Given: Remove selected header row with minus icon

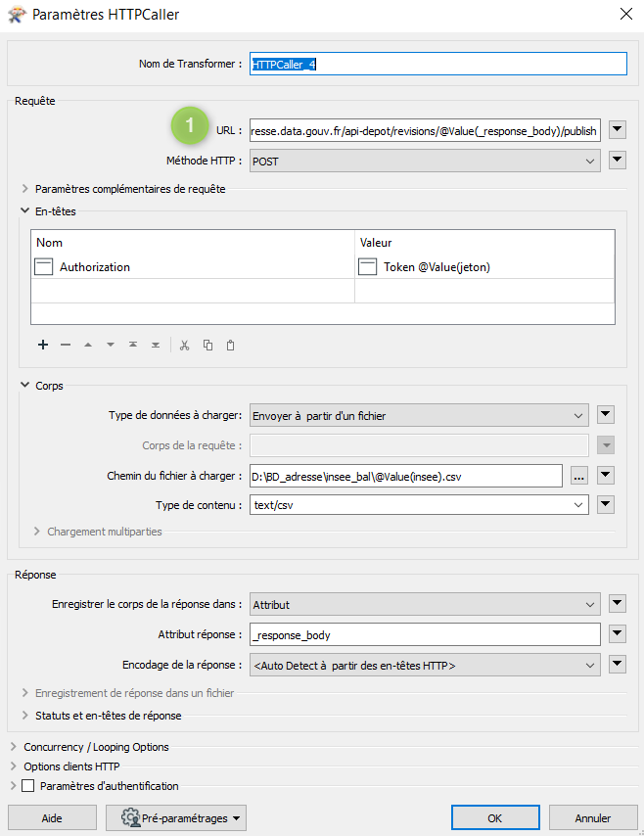Looking at the screenshot, I should click(66, 345).
